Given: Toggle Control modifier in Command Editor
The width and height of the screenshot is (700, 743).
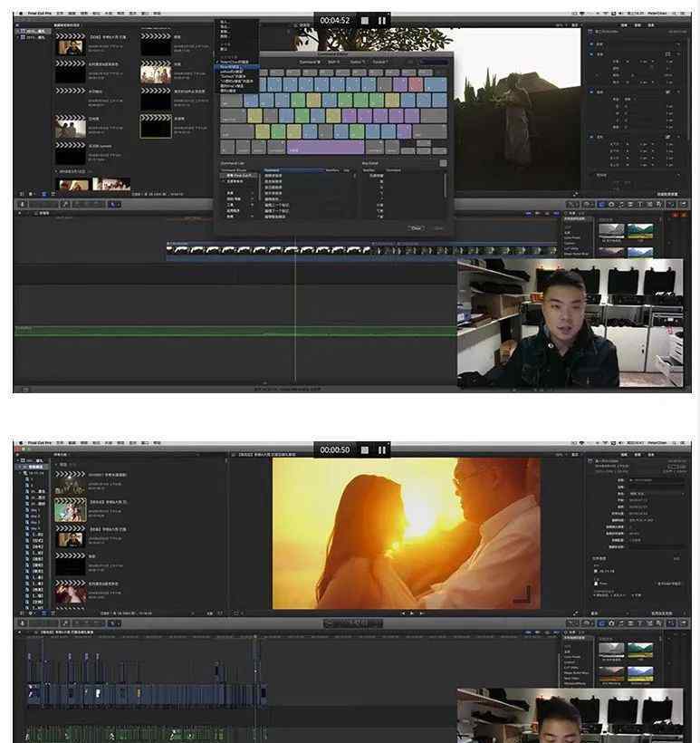Looking at the screenshot, I should (x=379, y=63).
